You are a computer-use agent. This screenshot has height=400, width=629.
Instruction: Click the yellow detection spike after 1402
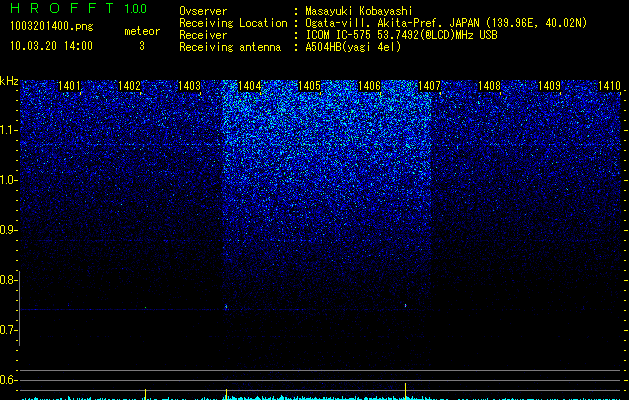point(145,394)
